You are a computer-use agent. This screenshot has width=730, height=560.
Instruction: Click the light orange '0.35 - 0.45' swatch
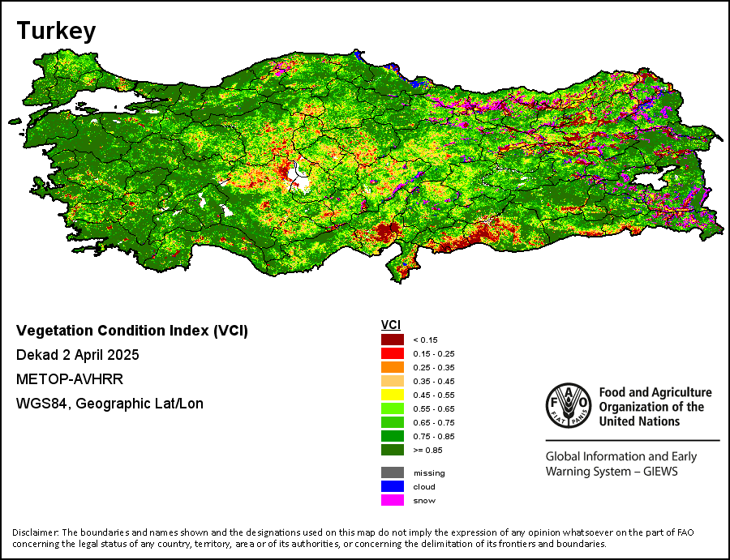tap(393, 381)
